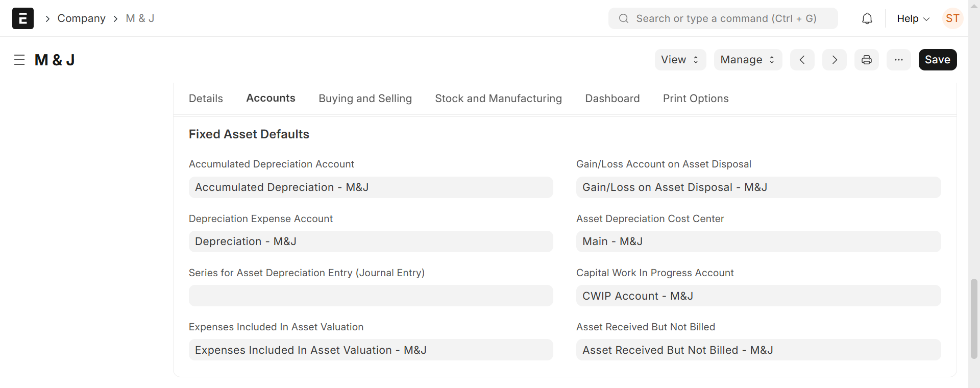Switch to the Details tab

tap(206, 99)
